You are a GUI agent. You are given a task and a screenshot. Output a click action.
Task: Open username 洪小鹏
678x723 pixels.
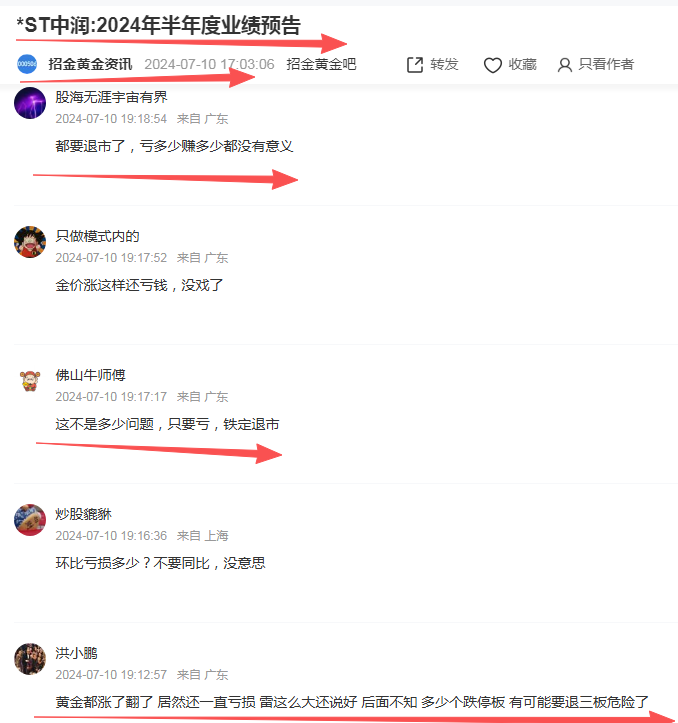(x=77, y=653)
